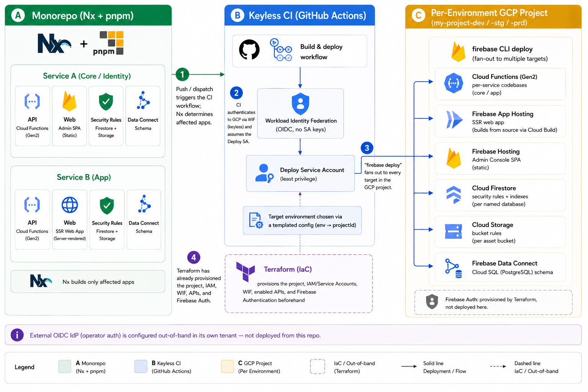Click the purple info icon in OIDC note
588x392 pixels.
pos(17,335)
